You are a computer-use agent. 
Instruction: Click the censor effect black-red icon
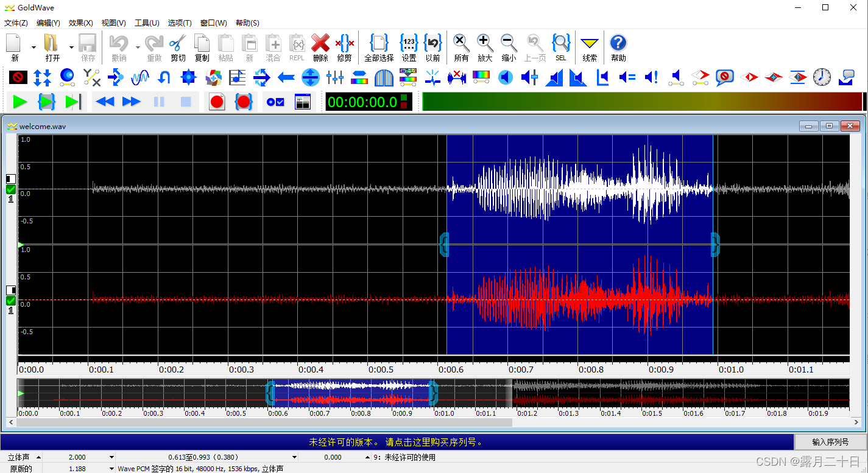[18, 77]
